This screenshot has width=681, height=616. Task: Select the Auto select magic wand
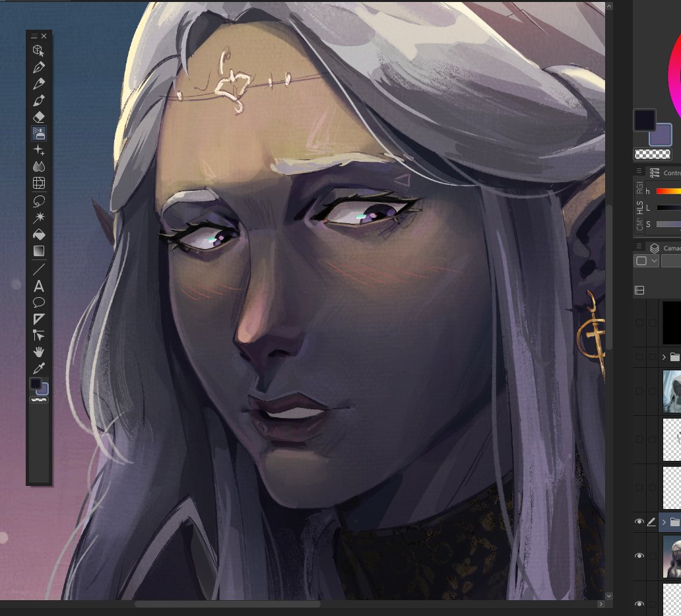point(39,218)
